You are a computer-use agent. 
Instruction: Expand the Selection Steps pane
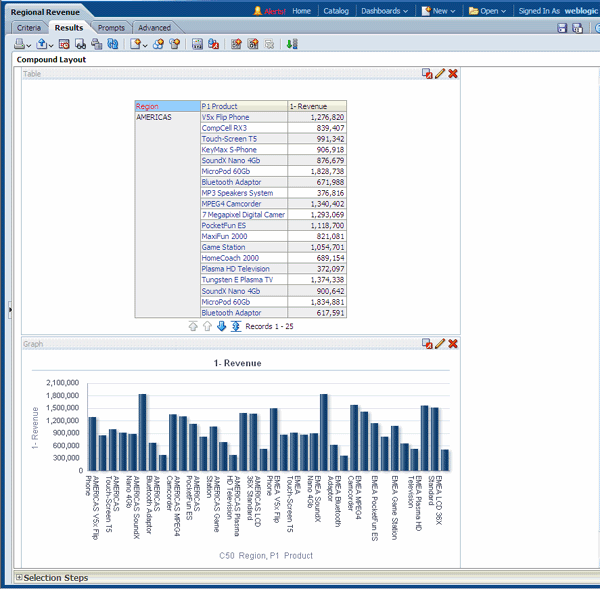click(x=18, y=577)
